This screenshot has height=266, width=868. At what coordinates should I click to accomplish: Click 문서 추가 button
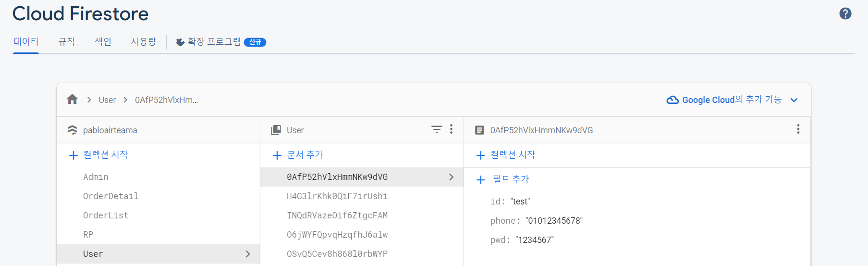[305, 155]
